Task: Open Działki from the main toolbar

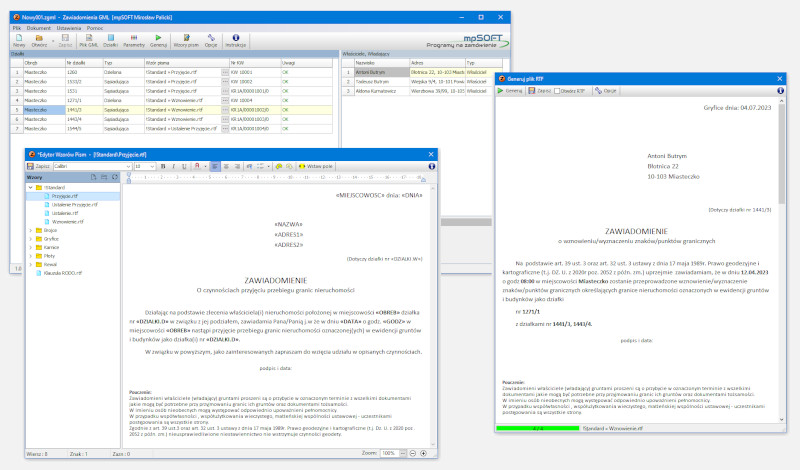Action: tap(111, 38)
